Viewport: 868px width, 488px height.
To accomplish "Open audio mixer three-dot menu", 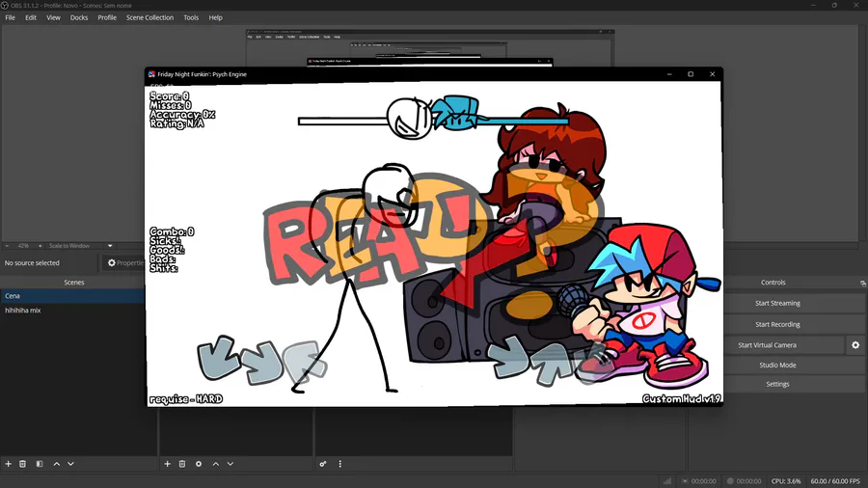I will point(339,464).
